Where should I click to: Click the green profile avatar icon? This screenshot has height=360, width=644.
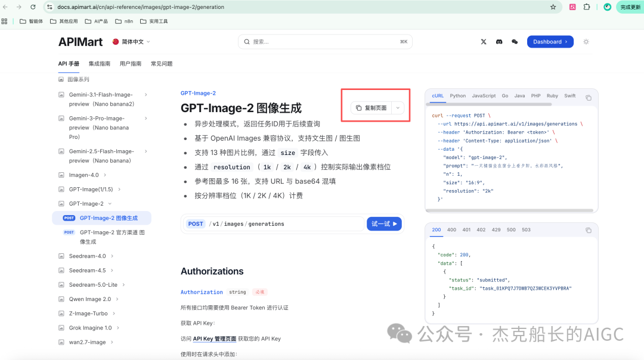click(607, 7)
